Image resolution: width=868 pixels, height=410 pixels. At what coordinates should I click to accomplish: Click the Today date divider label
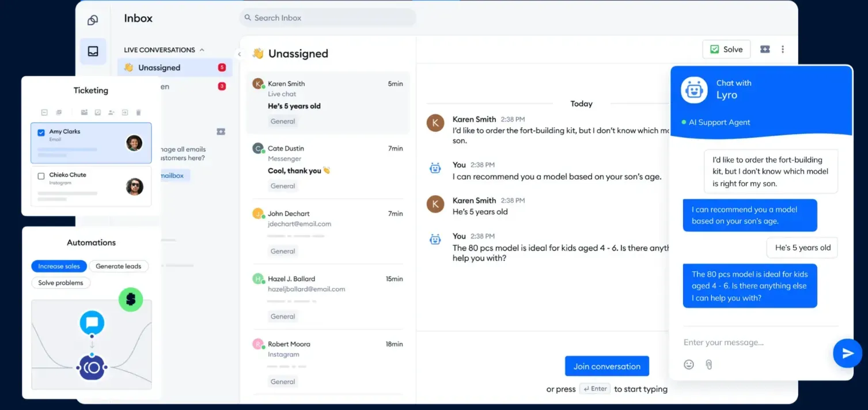(581, 104)
